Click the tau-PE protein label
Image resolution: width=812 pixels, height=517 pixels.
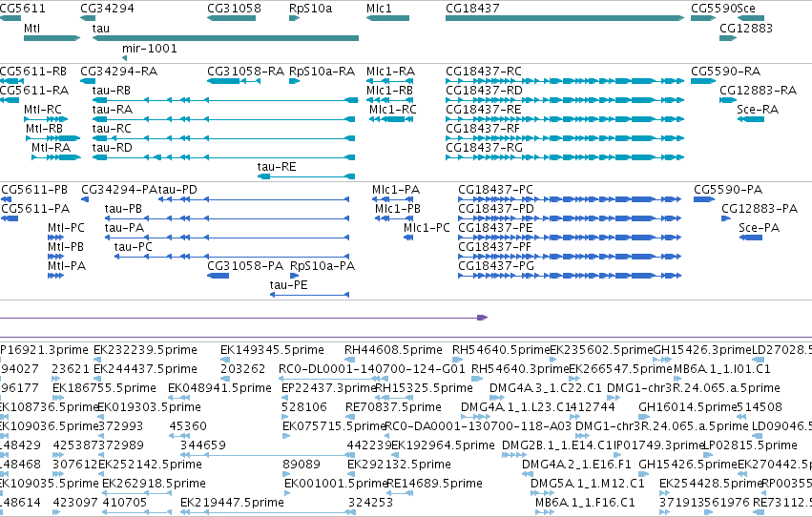(x=288, y=284)
